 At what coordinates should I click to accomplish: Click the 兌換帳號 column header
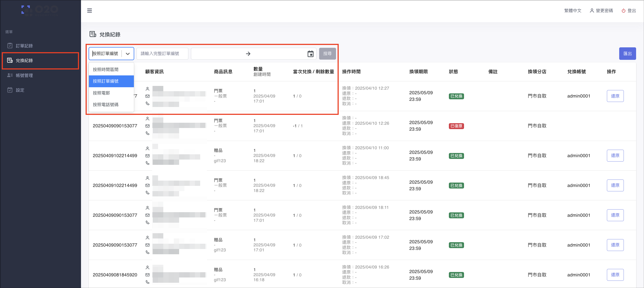576,72
